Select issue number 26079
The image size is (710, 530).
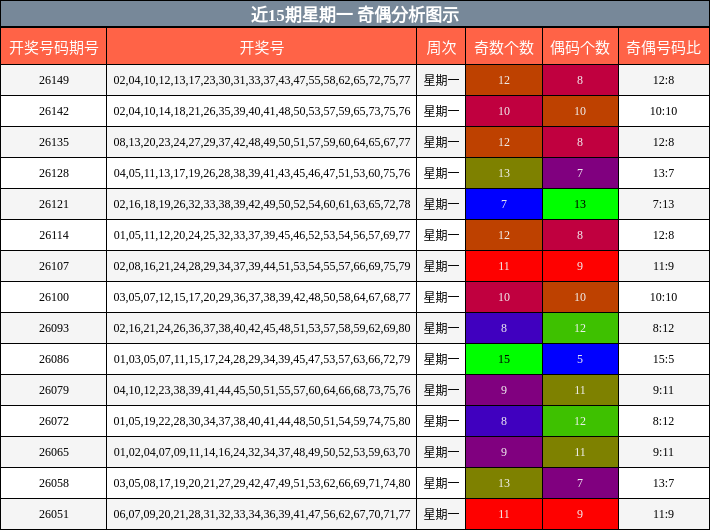click(54, 390)
